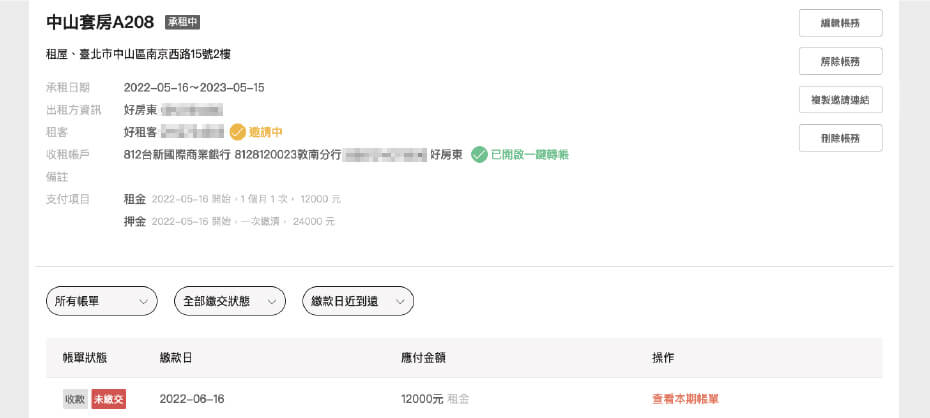Open the 所有帳單 filter dropdown
Screen dimensions: 930x418
(x=101, y=301)
